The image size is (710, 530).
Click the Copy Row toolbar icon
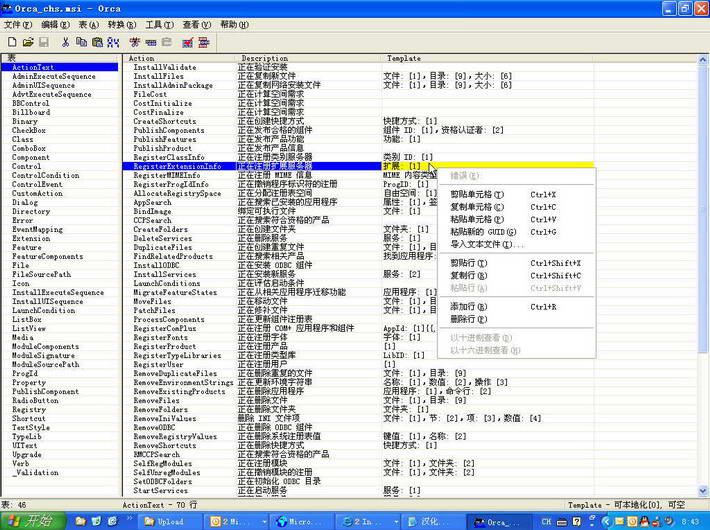click(x=150, y=42)
